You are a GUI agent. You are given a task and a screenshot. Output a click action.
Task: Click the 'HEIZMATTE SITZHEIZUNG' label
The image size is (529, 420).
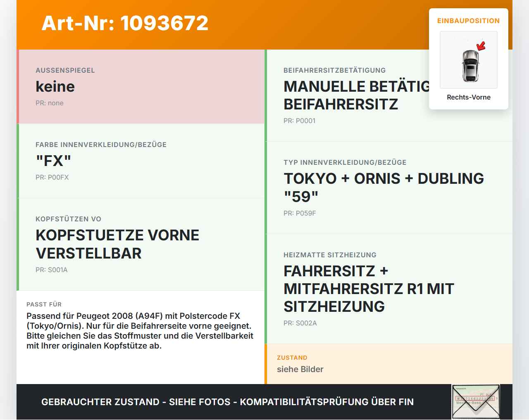(330, 255)
